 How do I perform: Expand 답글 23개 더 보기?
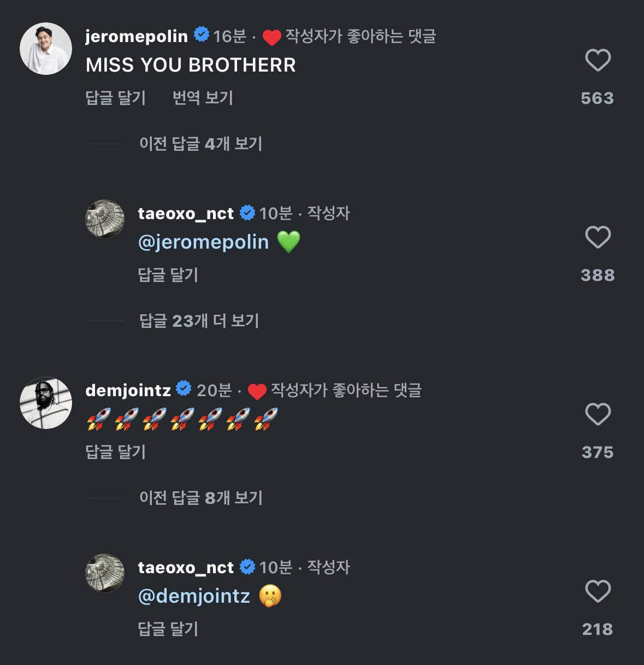tap(199, 321)
